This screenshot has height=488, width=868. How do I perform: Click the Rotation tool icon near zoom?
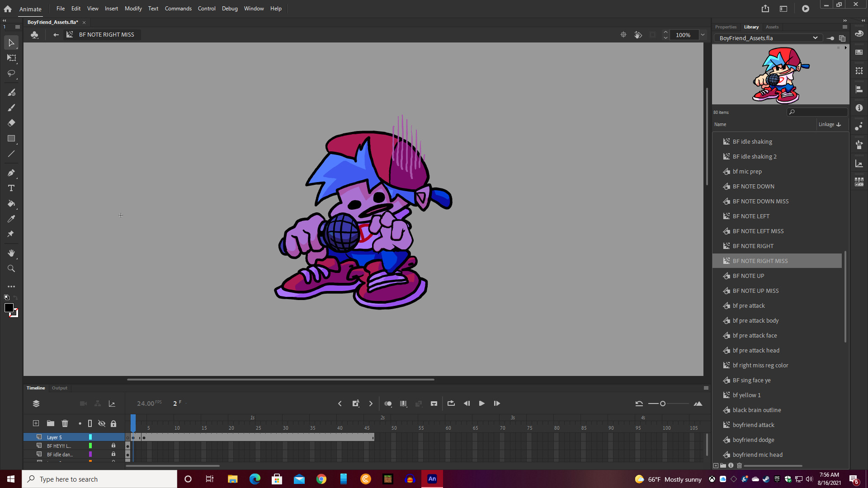(x=638, y=35)
